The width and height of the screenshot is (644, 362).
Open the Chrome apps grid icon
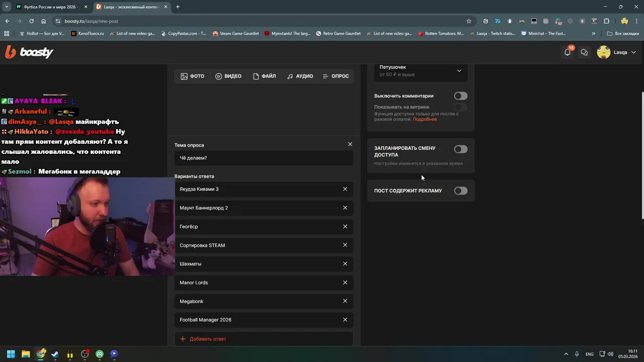tap(7, 34)
